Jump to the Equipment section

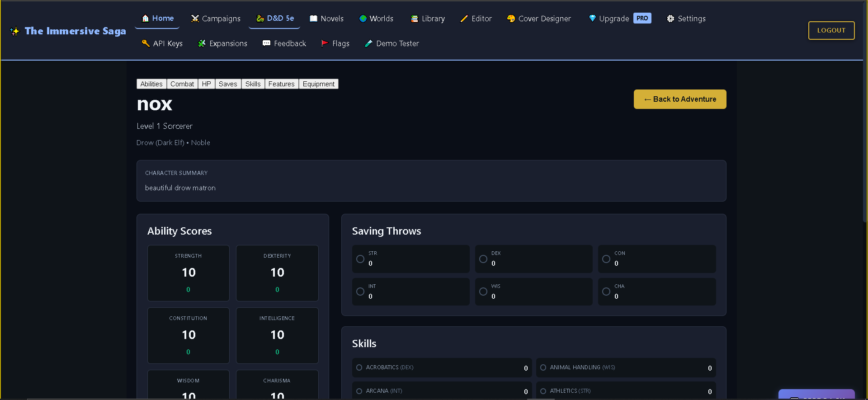318,84
